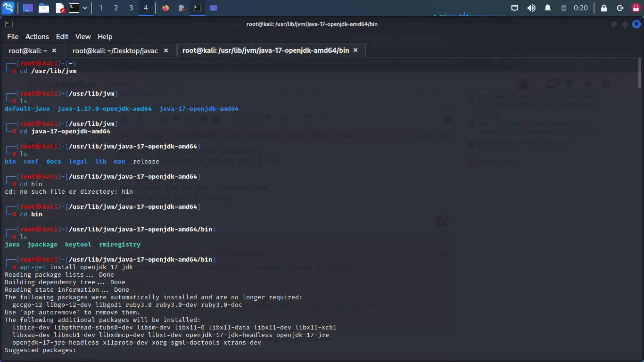Click the 'Reading package lists... Done' line
The image size is (644, 362).
[x=59, y=275]
